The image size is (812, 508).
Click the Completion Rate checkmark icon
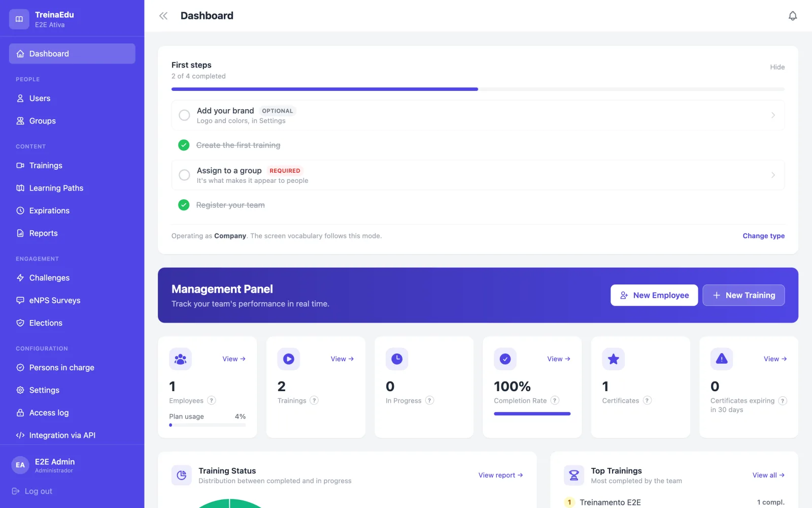pyautogui.click(x=505, y=359)
